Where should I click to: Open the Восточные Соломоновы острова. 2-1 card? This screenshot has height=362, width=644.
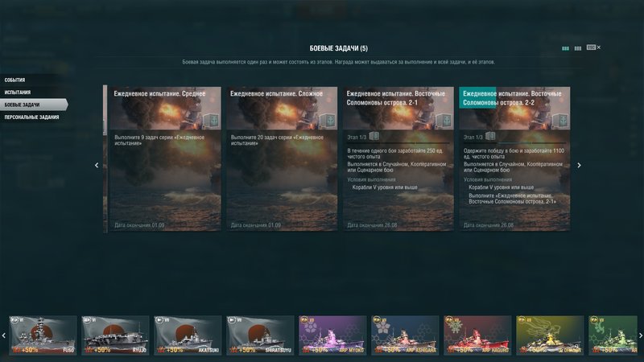398,158
